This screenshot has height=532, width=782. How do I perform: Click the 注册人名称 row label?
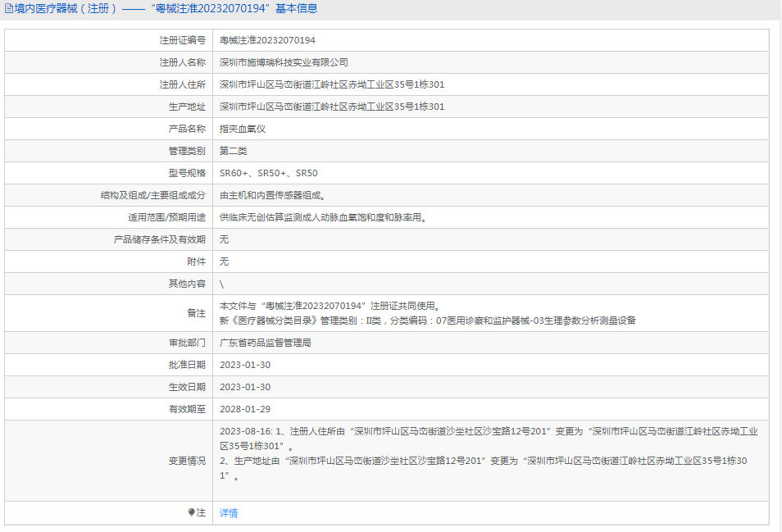(183, 62)
